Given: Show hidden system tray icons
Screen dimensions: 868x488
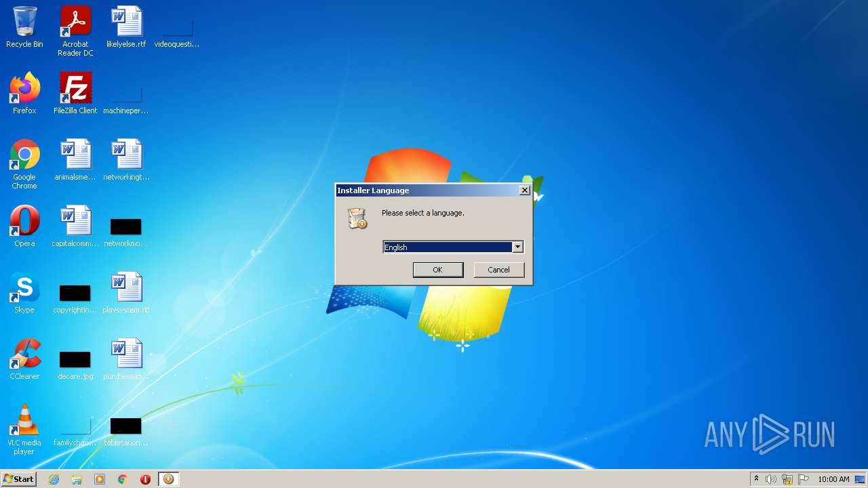Looking at the screenshot, I should [756, 479].
